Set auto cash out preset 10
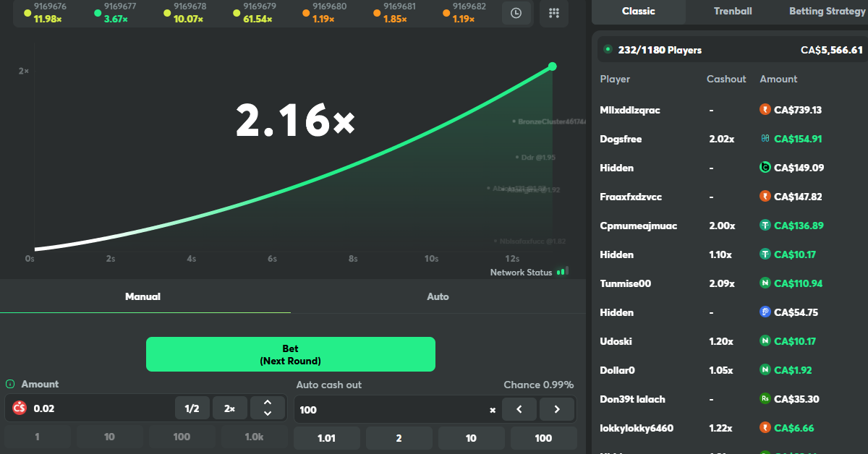Screen dimensions: 868x454 (x=472, y=438)
